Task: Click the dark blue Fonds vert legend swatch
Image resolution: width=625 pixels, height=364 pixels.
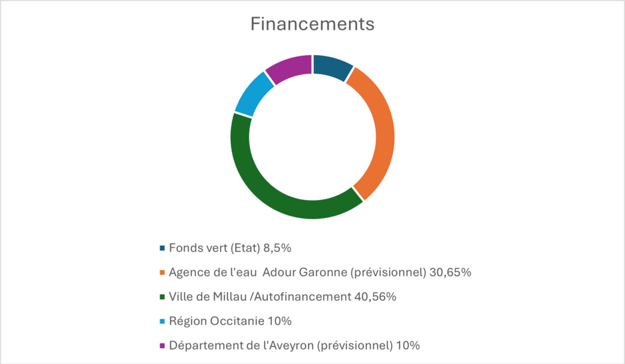Action: click(x=162, y=248)
